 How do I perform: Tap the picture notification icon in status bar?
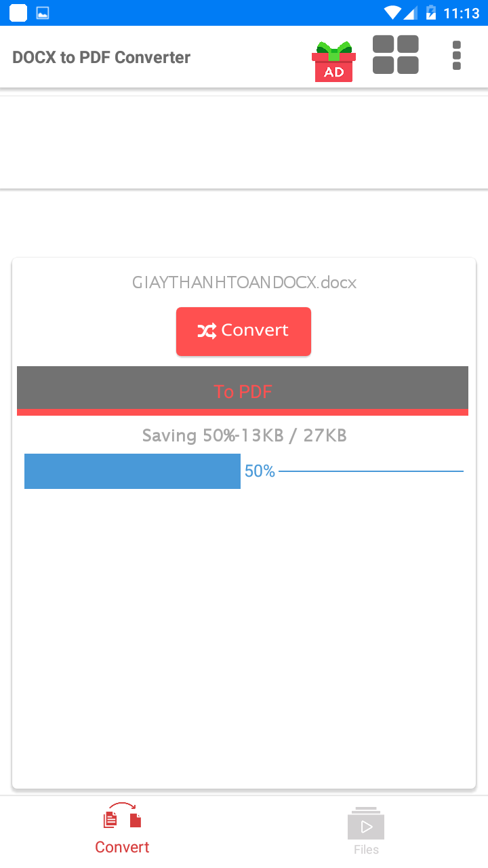(43, 13)
